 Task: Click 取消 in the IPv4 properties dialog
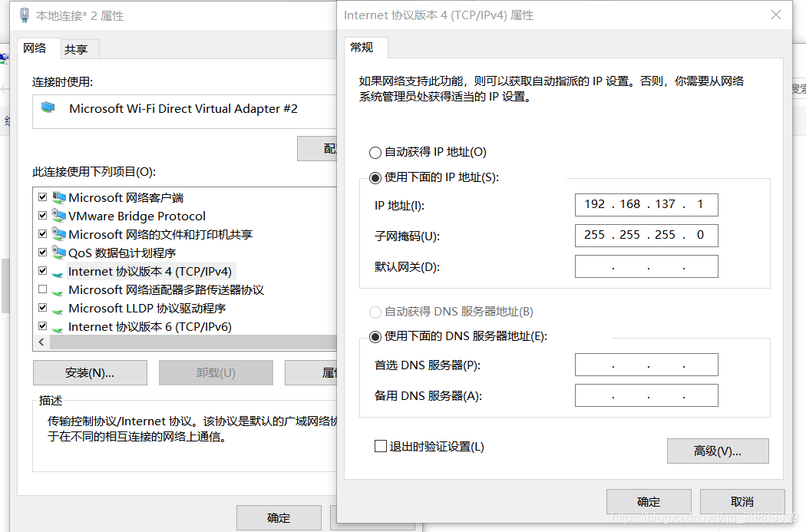tap(742, 501)
